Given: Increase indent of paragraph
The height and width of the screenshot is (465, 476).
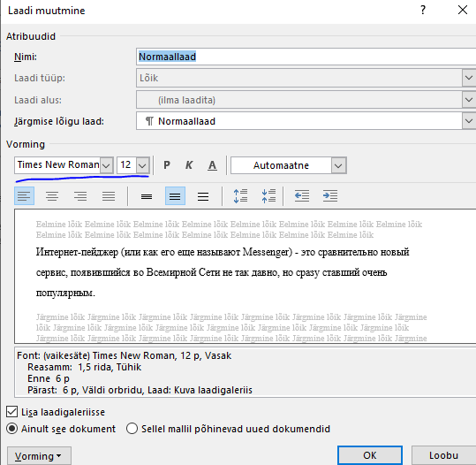Looking at the screenshot, I should coord(330,196).
